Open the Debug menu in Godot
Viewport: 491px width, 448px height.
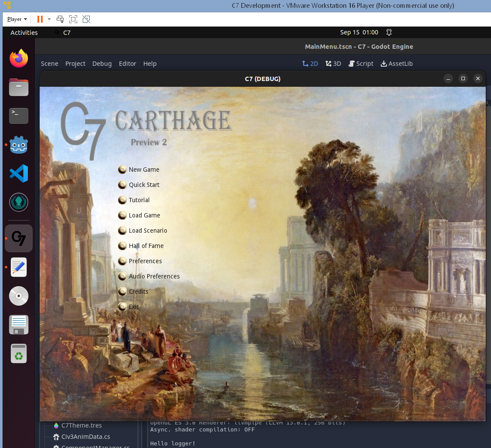click(x=102, y=63)
